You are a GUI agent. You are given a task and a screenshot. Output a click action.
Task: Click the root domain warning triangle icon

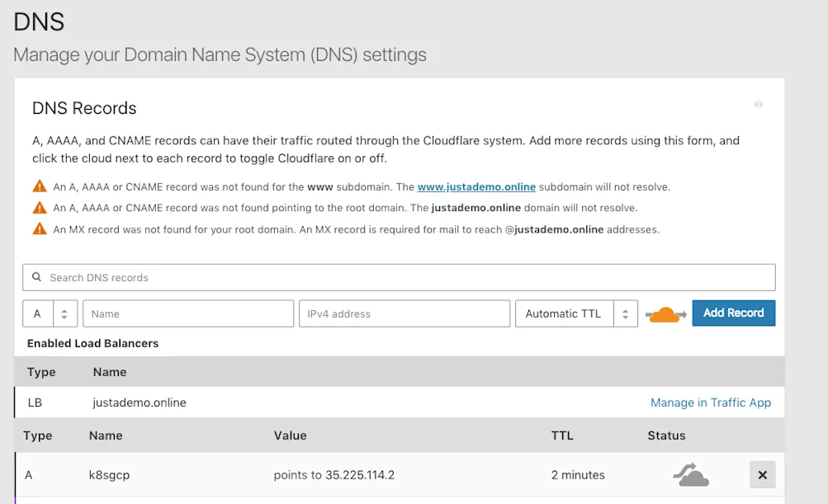pos(40,207)
